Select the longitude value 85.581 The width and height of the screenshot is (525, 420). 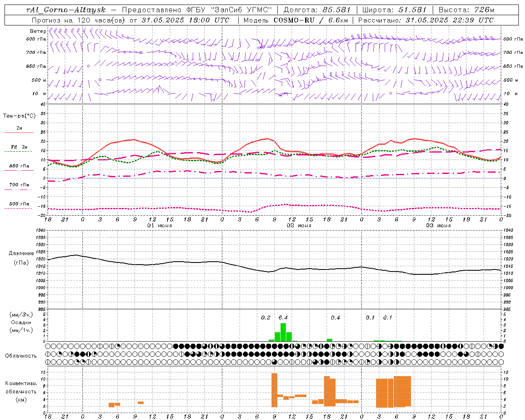[337, 10]
